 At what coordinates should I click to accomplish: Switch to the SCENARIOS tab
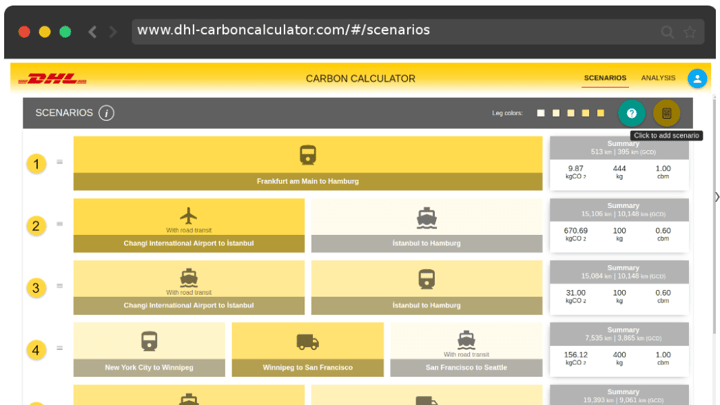(x=605, y=78)
